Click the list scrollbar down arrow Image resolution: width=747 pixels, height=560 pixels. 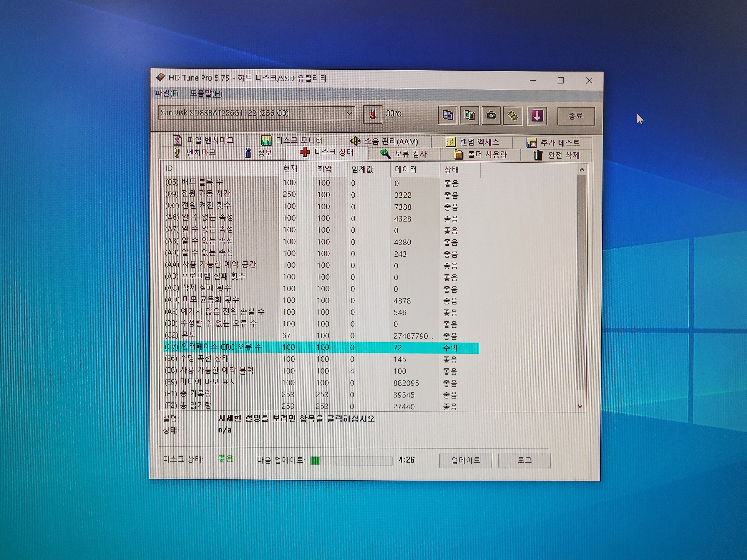click(580, 406)
